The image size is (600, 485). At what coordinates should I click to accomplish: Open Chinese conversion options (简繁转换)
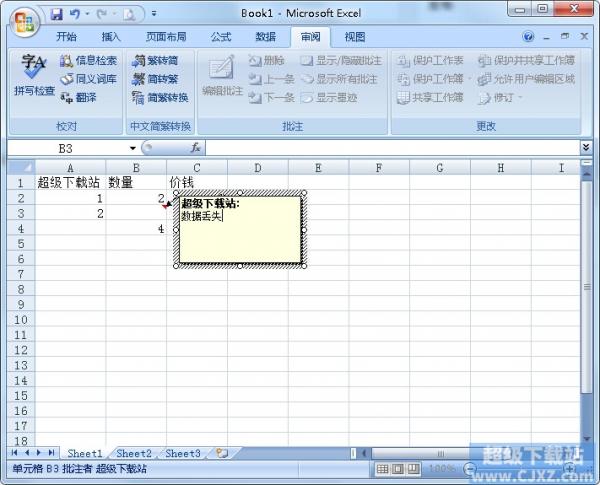click(159, 97)
